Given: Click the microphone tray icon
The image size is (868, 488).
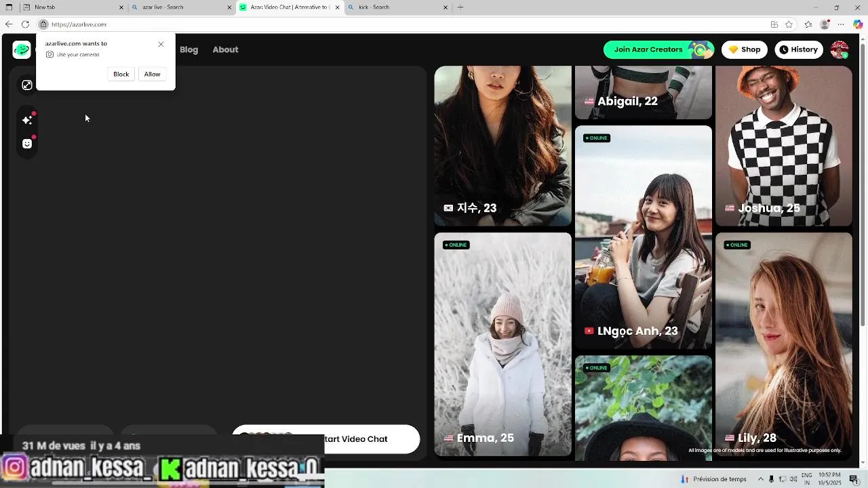Looking at the screenshot, I should tap(771, 479).
